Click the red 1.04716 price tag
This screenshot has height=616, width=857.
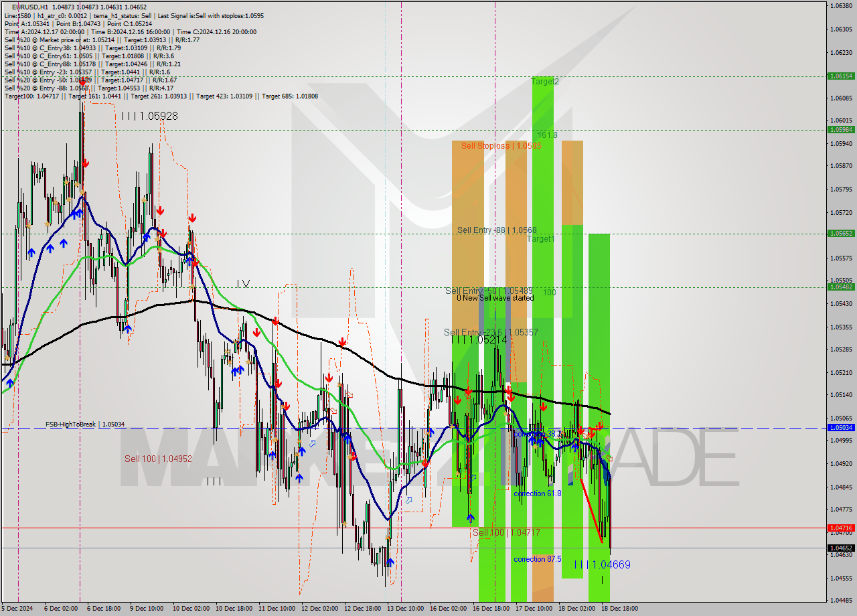[841, 528]
